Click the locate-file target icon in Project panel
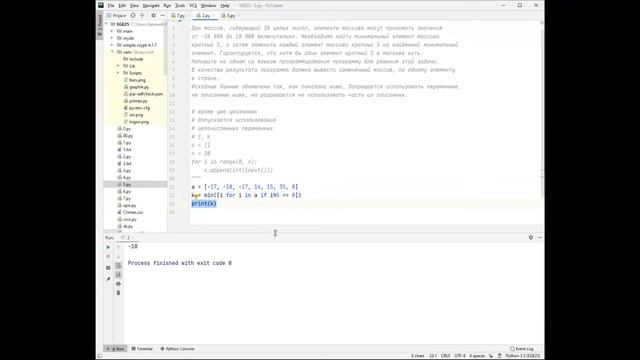Image resolution: width=640 pixels, height=360 pixels. tap(133, 16)
